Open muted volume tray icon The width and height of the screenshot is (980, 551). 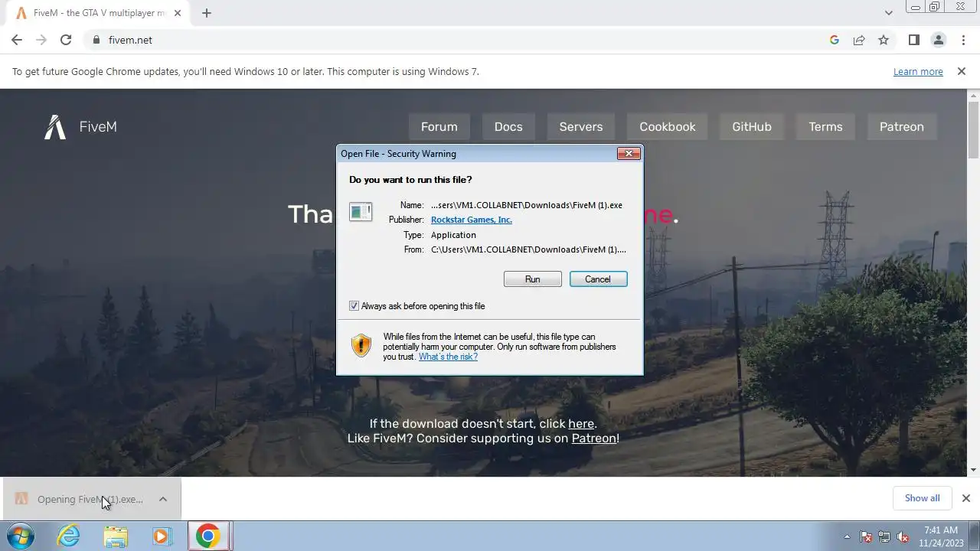point(903,536)
